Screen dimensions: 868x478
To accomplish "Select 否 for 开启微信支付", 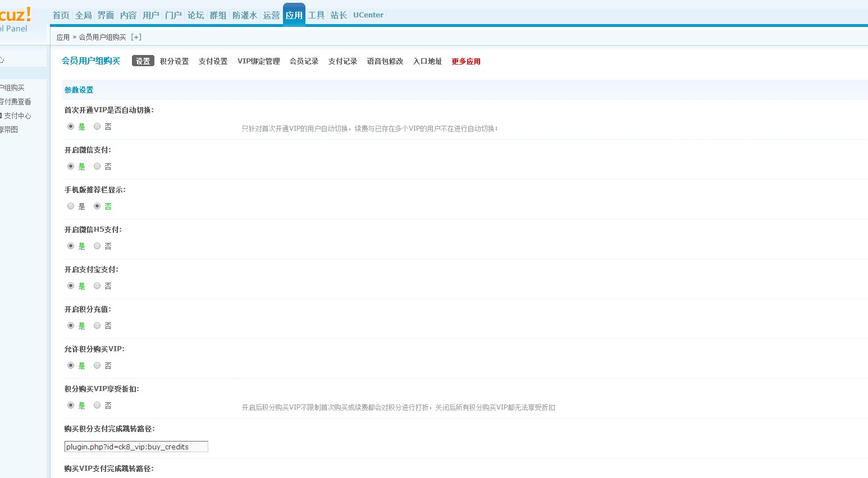I will point(97,167).
